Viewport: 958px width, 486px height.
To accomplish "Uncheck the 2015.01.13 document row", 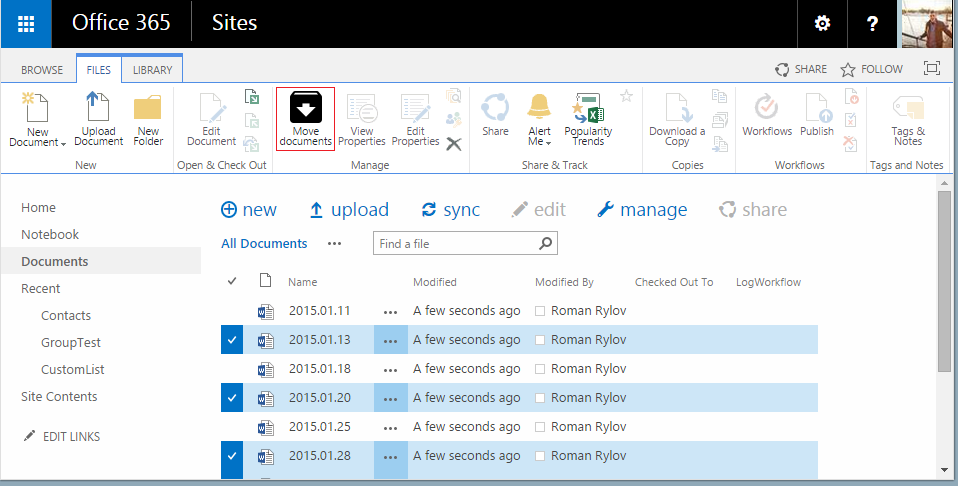I will tap(232, 341).
